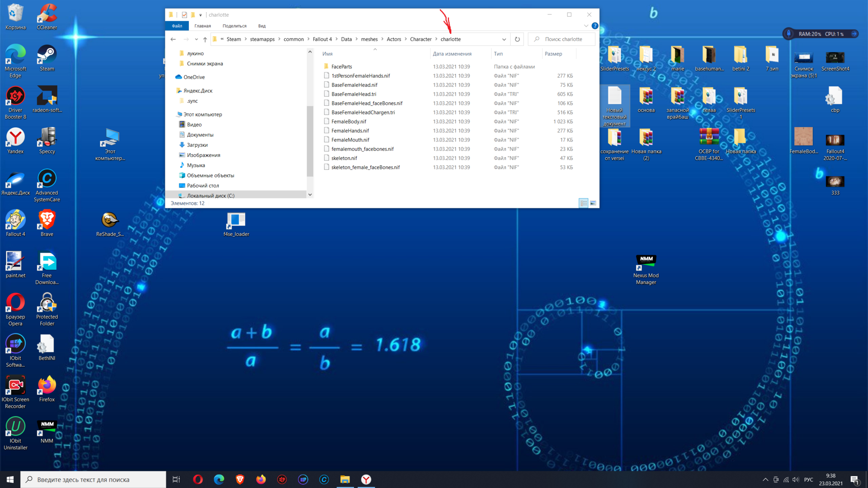Switch to large thumbnails view button
The image size is (868, 488).
click(593, 203)
